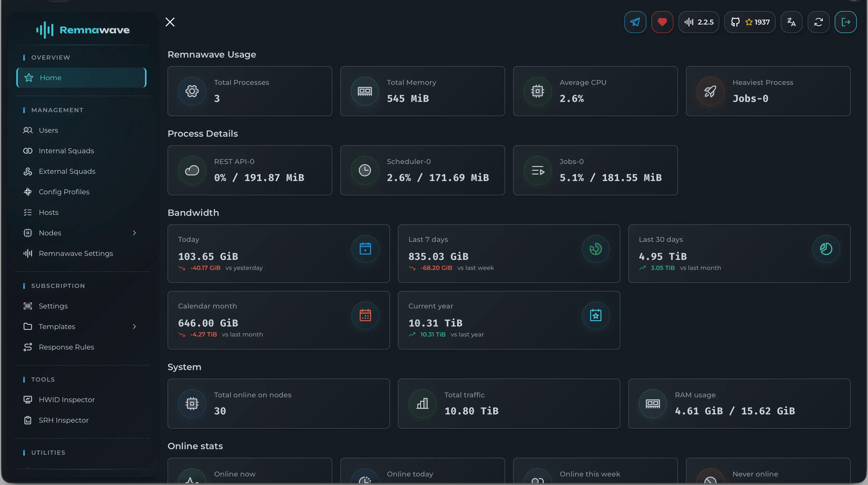
Task: Click the Online now card label
Action: [235, 474]
